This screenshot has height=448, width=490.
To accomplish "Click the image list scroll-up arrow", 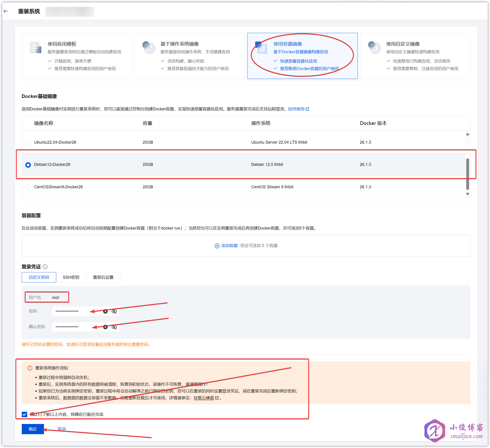I will tap(467, 134).
